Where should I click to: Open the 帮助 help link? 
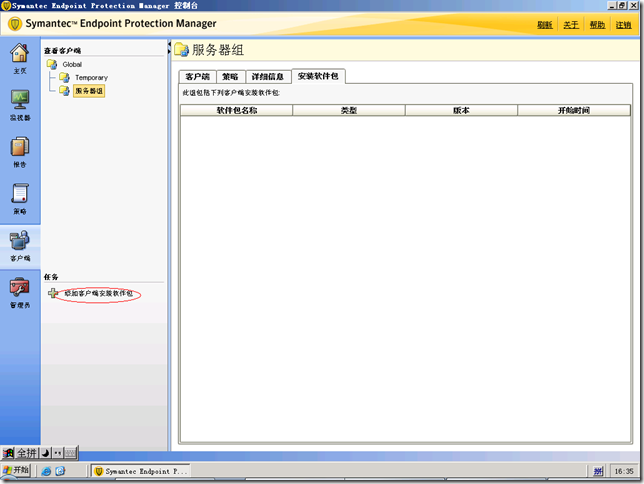pos(597,25)
